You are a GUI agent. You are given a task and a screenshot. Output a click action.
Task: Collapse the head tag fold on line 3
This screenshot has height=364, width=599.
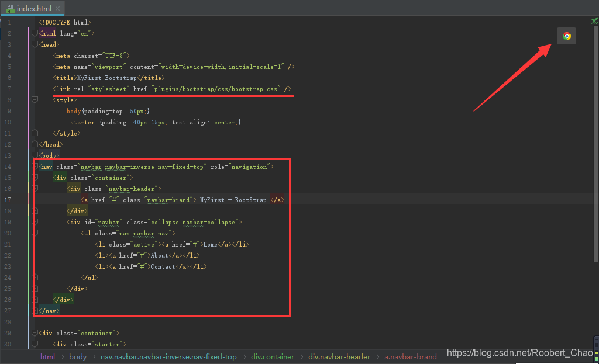pyautogui.click(x=35, y=44)
